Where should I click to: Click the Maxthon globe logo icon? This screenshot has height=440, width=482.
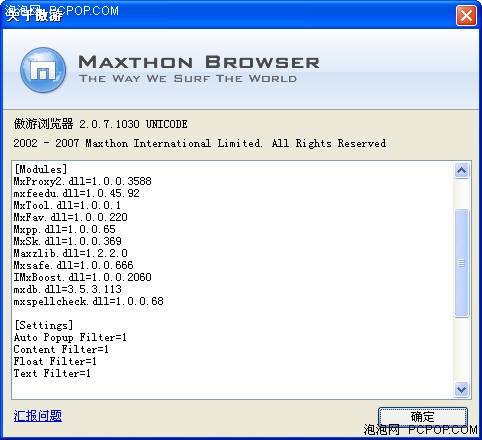[x=43, y=70]
